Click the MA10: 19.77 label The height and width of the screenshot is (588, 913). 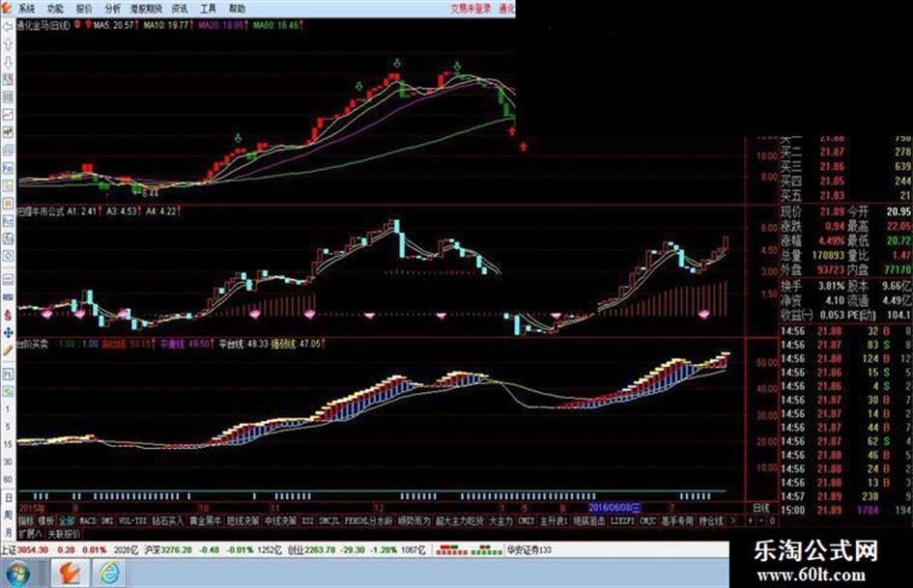tap(166, 25)
